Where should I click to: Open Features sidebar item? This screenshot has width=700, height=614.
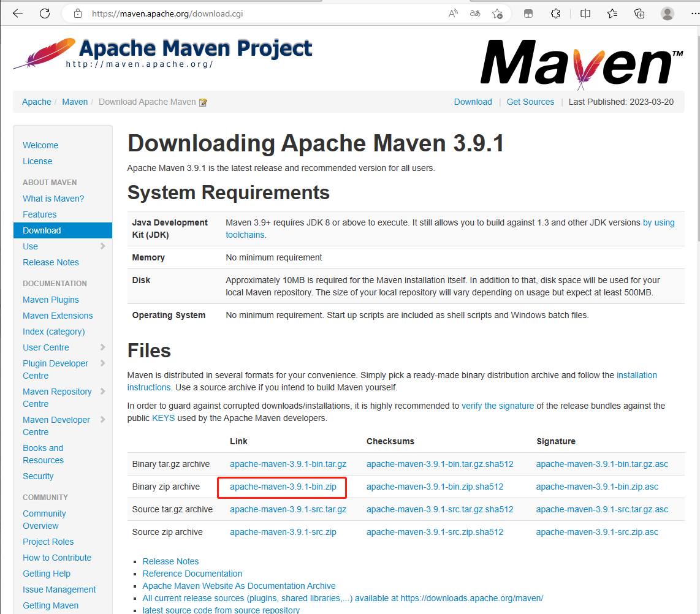(x=40, y=214)
